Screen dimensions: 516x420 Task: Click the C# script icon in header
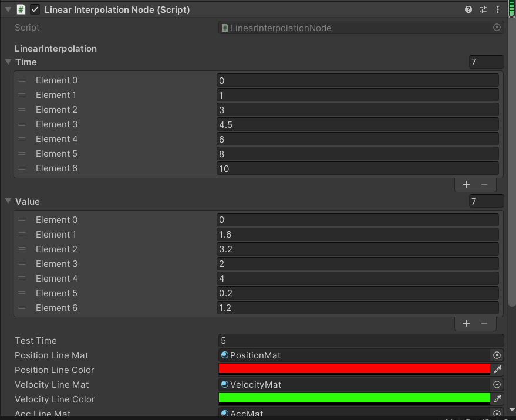[21, 9]
